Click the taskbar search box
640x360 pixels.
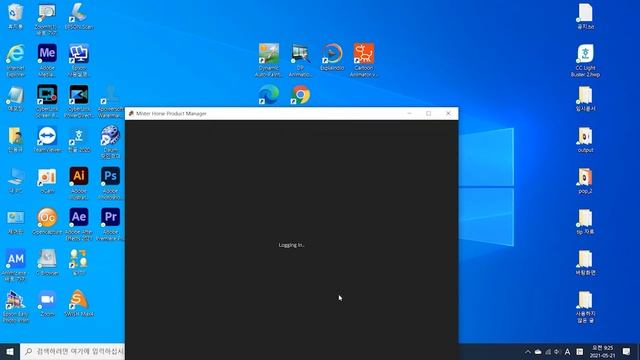[x=73, y=351]
